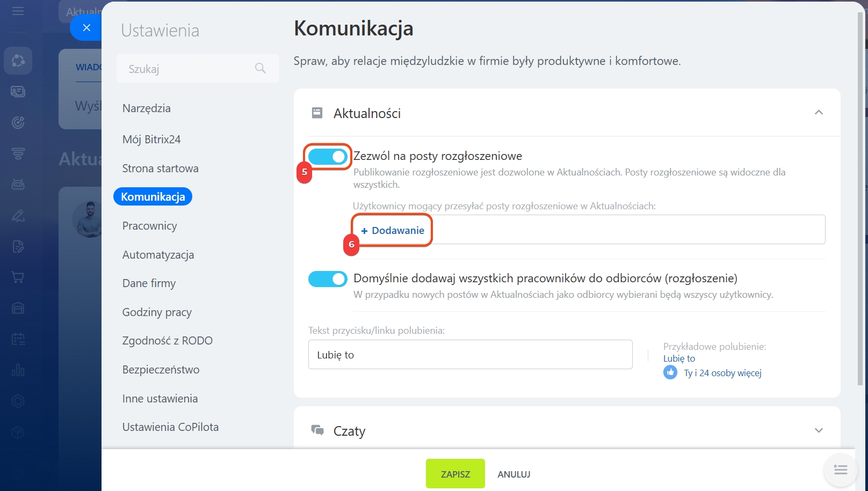Open the round list menu button bottom right

[x=840, y=470]
